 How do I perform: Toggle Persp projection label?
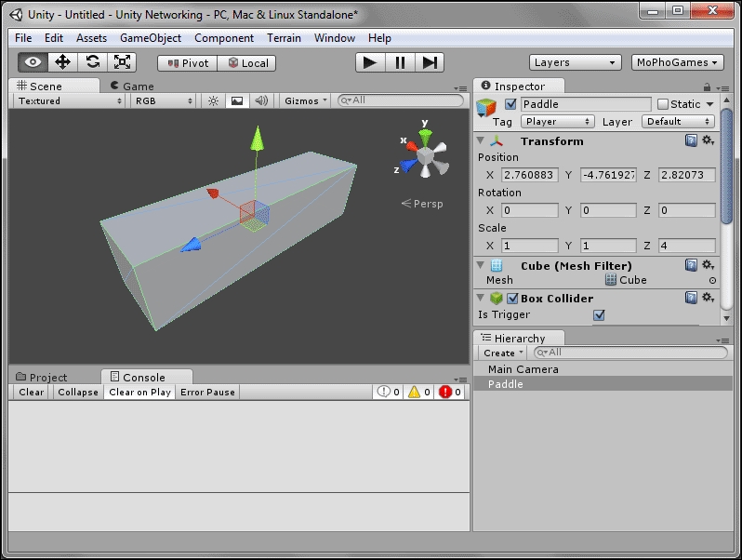(422, 204)
